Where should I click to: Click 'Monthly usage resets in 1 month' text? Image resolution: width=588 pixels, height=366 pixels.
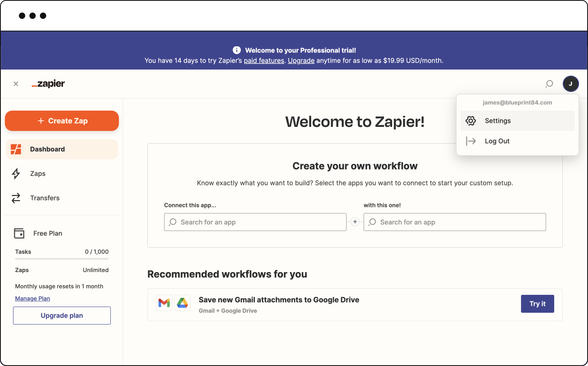point(59,286)
